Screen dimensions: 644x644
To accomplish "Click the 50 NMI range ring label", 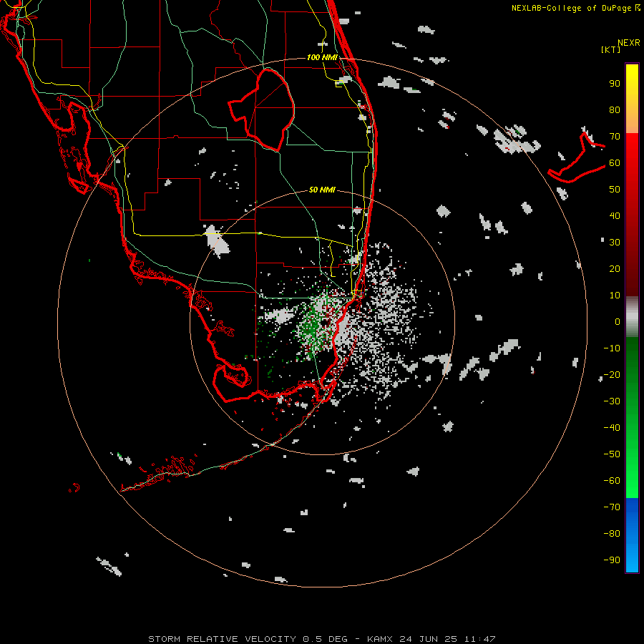I will click(x=322, y=190).
